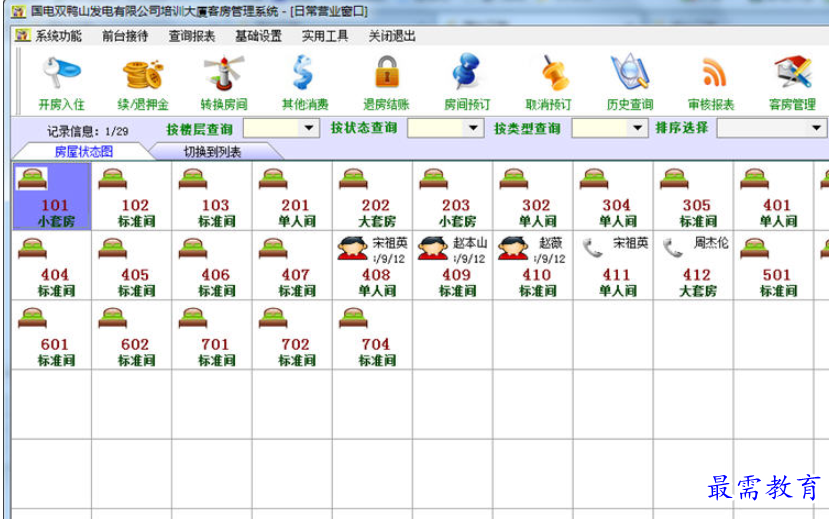Select room number 302 单人间
This screenshot has height=519, width=829.
(536, 205)
